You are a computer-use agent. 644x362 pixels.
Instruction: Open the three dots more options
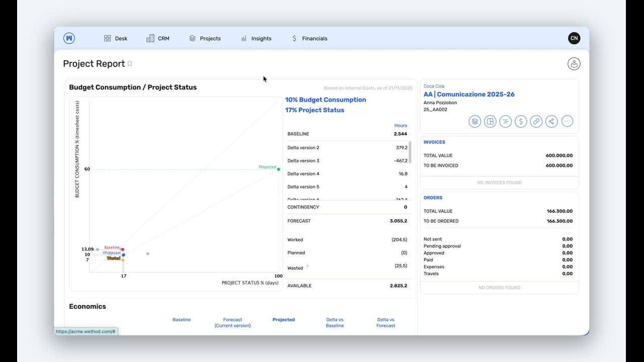tap(567, 121)
